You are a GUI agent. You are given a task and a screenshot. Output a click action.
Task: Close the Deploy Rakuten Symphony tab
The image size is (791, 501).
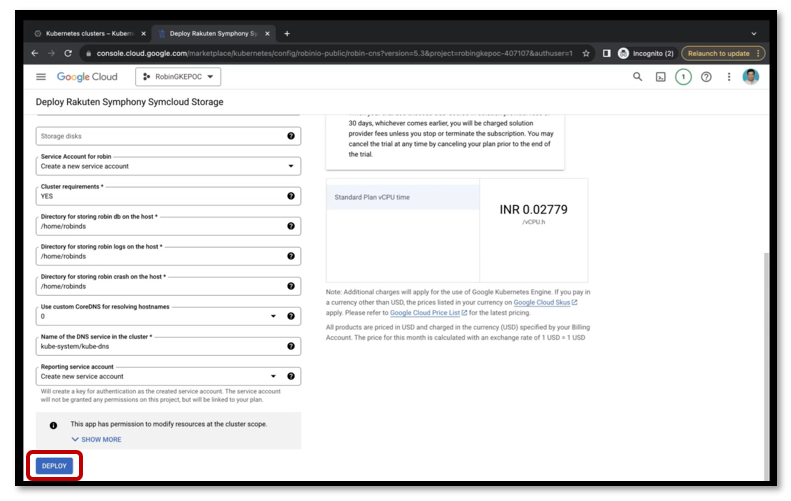click(267, 33)
